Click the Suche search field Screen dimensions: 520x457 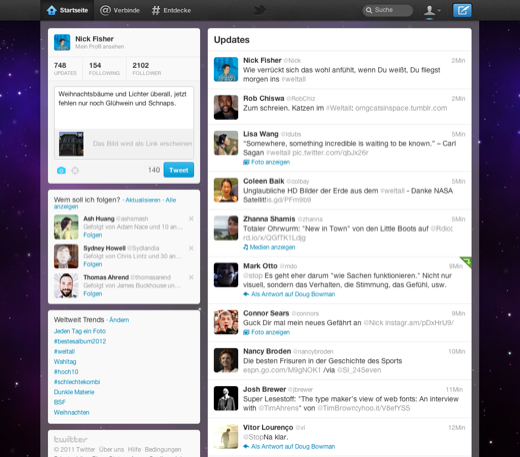click(388, 10)
